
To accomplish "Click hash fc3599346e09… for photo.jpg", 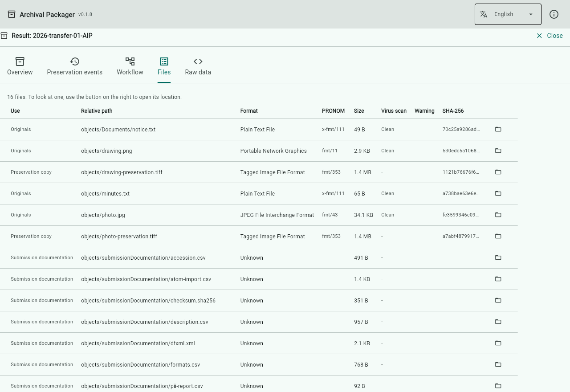I will click(x=461, y=215).
